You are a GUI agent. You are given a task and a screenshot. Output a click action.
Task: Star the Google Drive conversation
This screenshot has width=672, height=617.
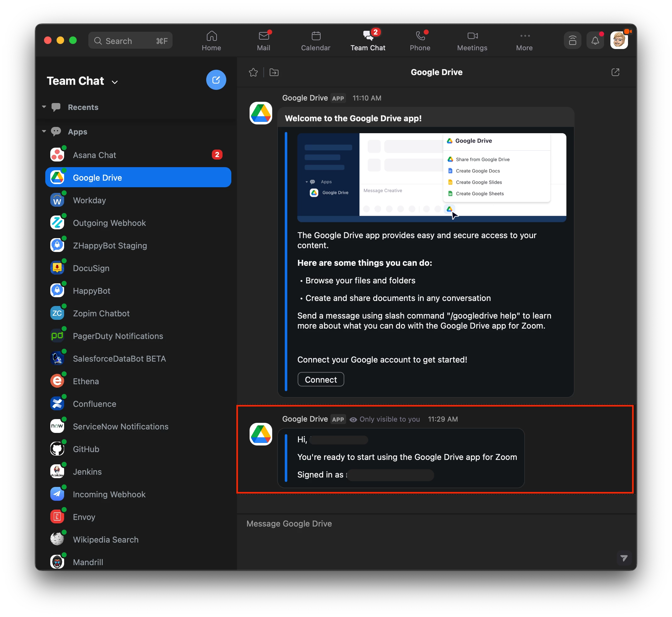click(253, 72)
